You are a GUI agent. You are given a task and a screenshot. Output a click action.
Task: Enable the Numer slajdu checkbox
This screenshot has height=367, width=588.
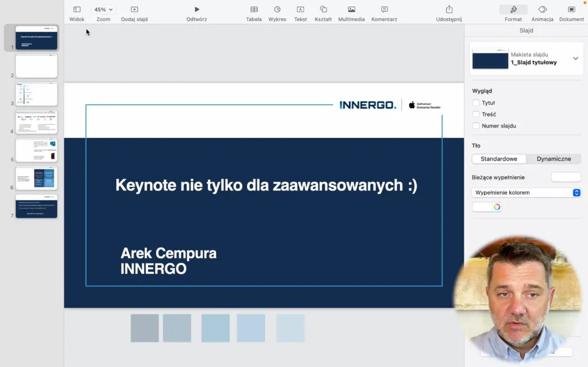(476, 126)
